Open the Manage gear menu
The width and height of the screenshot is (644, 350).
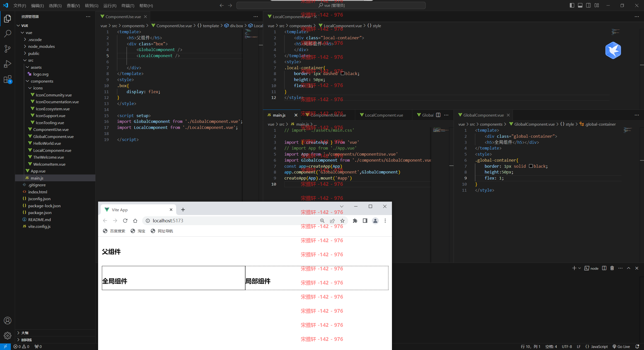pyautogui.click(x=8, y=335)
